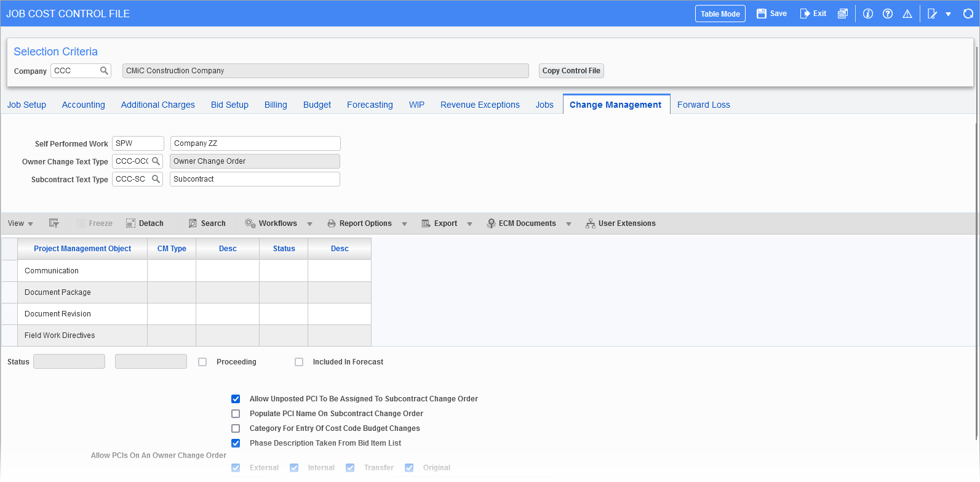Click the Report Options printer icon
Screen dimensions: 980x482
coord(332,223)
